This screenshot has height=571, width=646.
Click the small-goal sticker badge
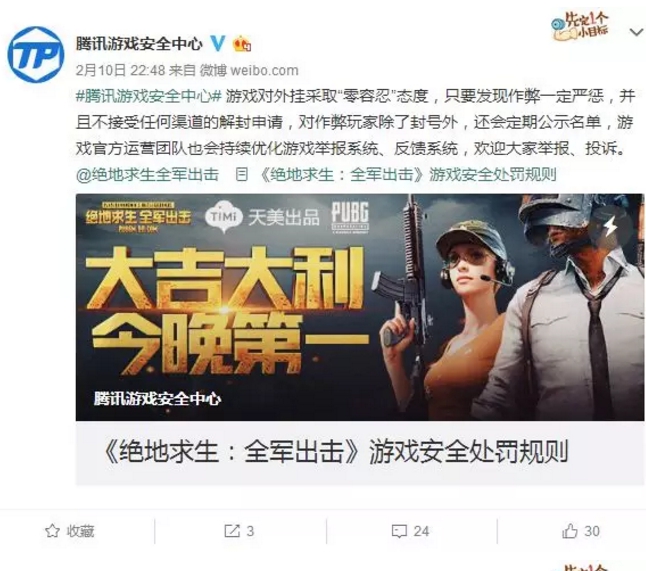(580, 26)
